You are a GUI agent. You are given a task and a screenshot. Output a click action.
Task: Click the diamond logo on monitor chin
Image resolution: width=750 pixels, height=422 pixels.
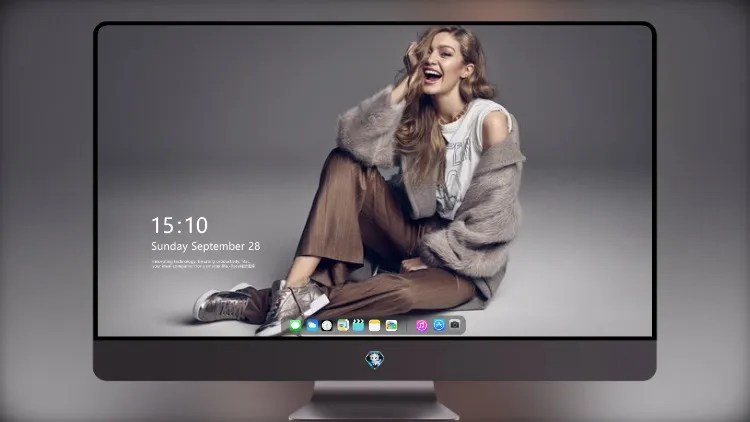(375, 359)
